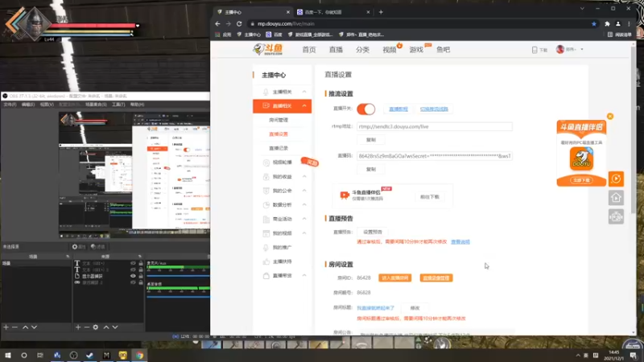
Task: Click 前往下载 for Douyu live companion
Action: (430, 197)
